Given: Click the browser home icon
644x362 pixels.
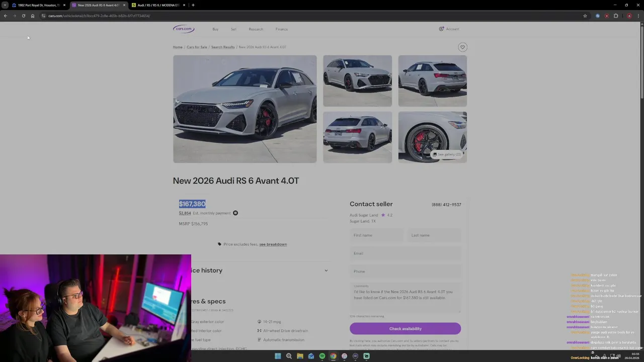Looking at the screenshot, I should pos(33,16).
